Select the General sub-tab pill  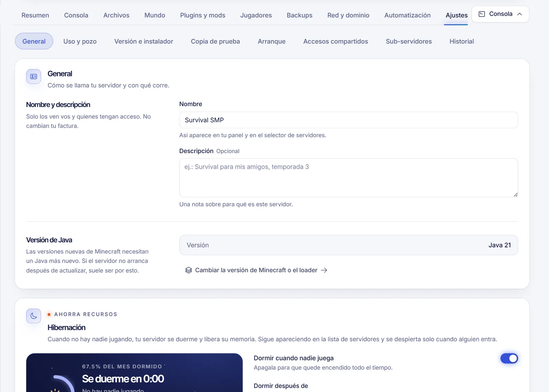pyautogui.click(x=34, y=41)
